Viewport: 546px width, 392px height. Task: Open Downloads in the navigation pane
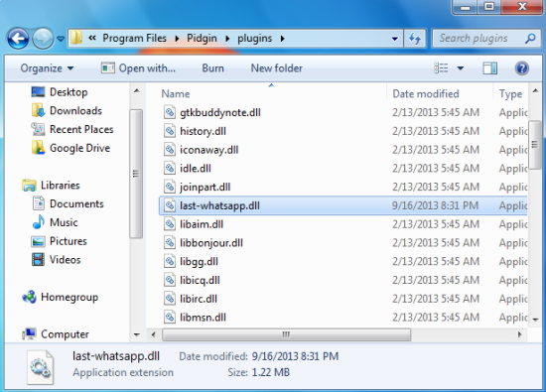tap(67, 111)
